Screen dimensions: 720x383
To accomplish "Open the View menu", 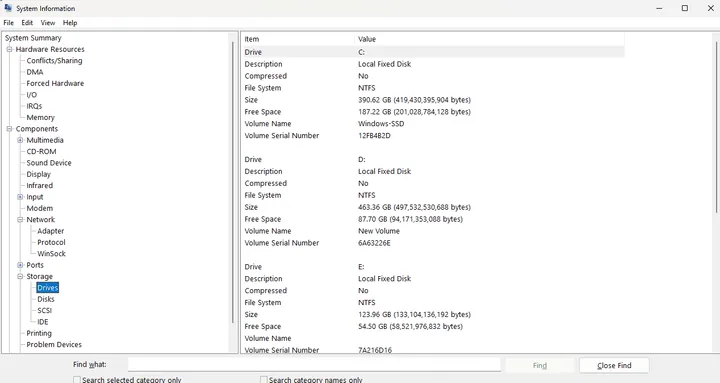I will (x=48, y=23).
